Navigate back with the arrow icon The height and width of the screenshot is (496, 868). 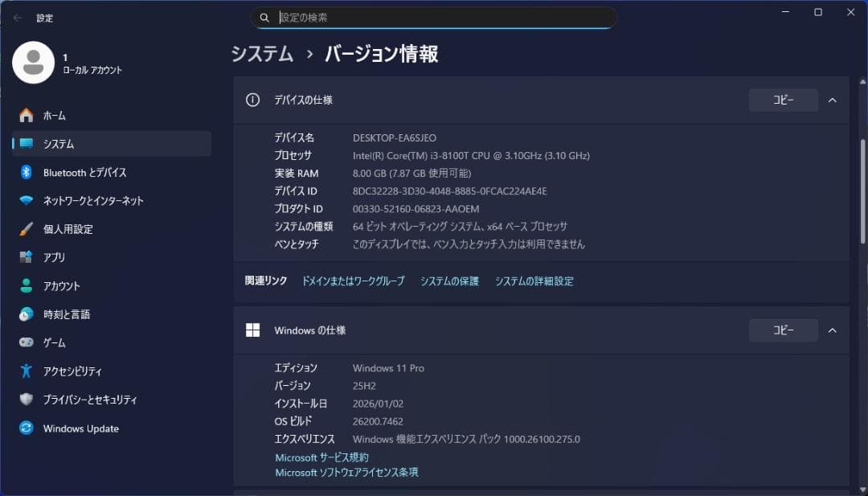pos(16,18)
